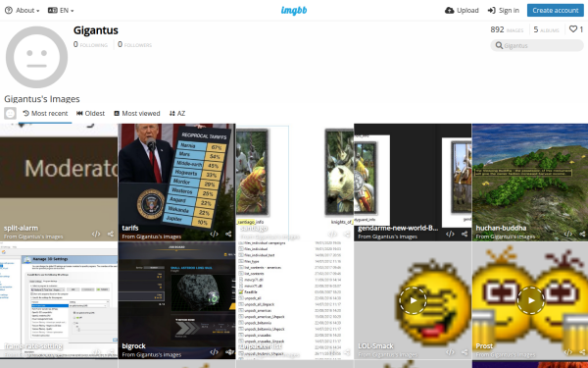Open the gendarme-new-world-B... title
588x368 pixels.
tap(398, 228)
